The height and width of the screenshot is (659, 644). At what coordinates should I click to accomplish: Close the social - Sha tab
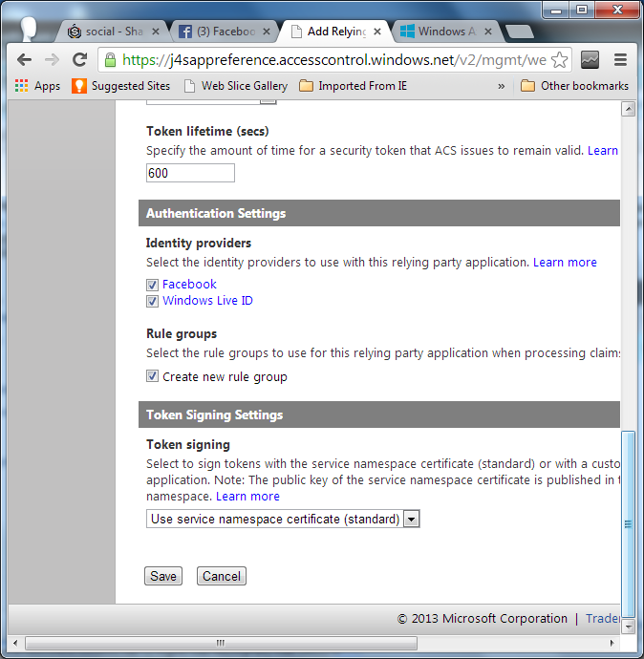[x=156, y=32]
